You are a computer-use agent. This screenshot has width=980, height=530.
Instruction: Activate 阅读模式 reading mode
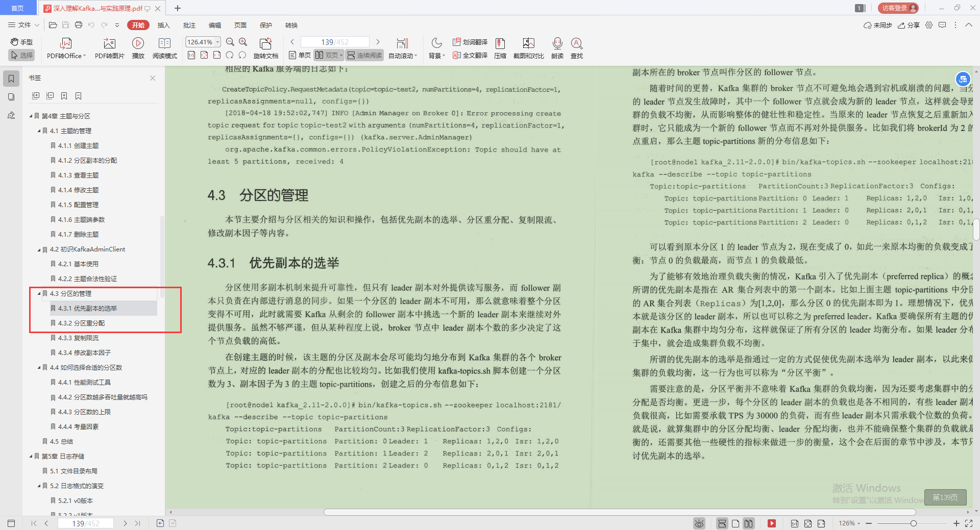click(x=164, y=48)
